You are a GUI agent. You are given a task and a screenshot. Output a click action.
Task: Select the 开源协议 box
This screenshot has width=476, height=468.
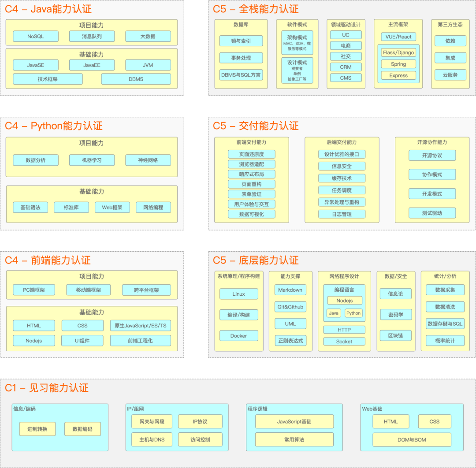tap(432, 156)
